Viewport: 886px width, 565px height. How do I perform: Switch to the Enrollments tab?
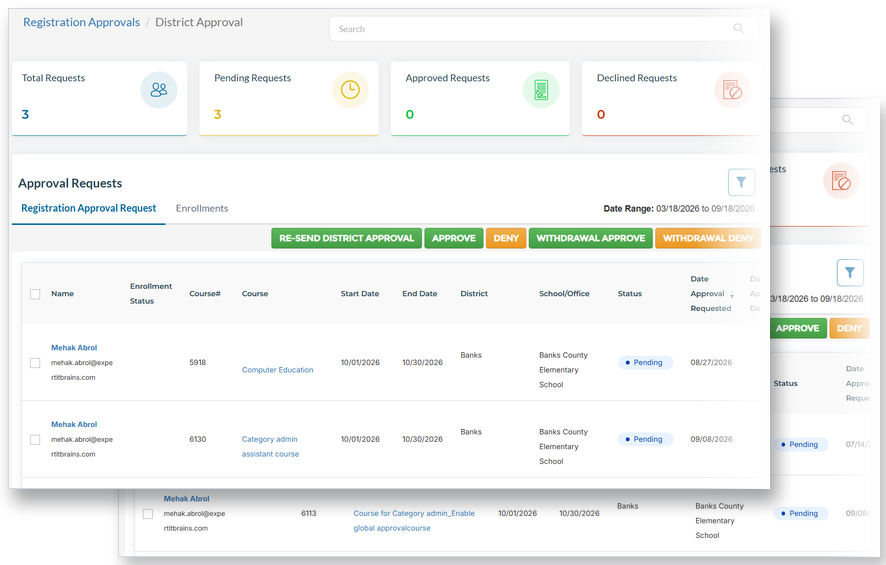(x=202, y=208)
